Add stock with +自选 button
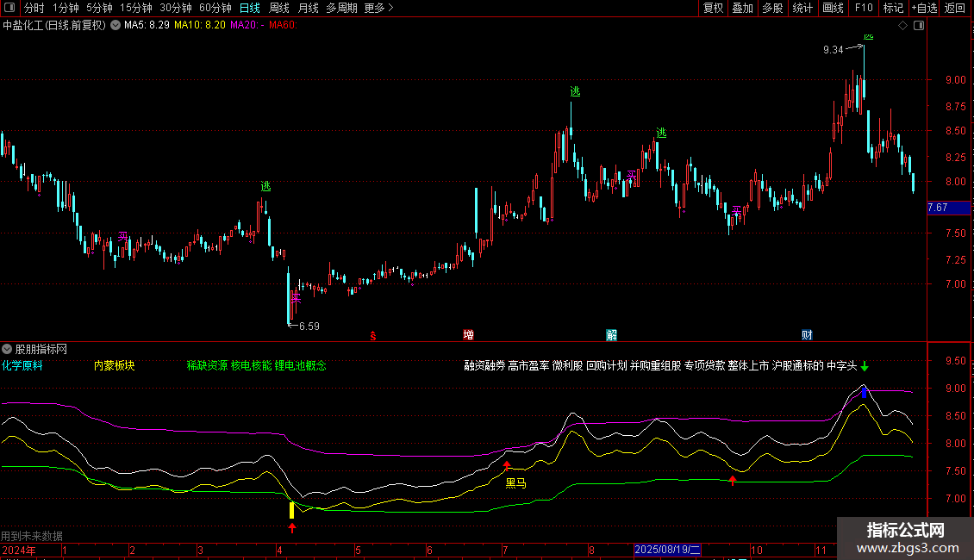Screen dimensions: 974x560 (x=924, y=8)
